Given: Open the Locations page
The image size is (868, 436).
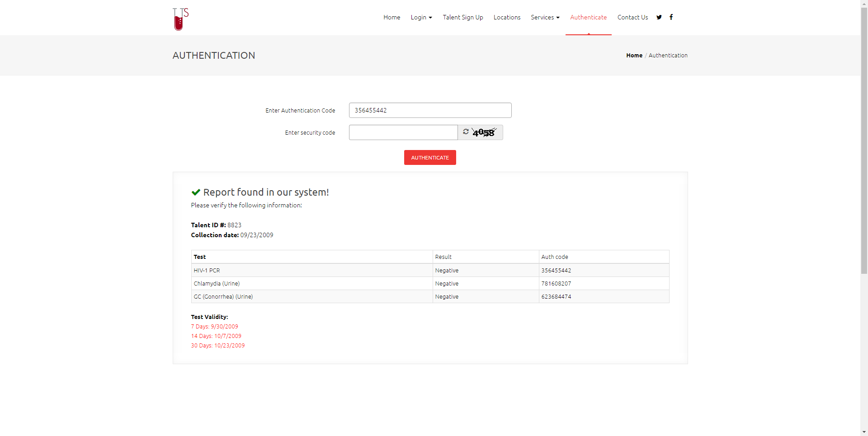Looking at the screenshot, I should click(507, 17).
